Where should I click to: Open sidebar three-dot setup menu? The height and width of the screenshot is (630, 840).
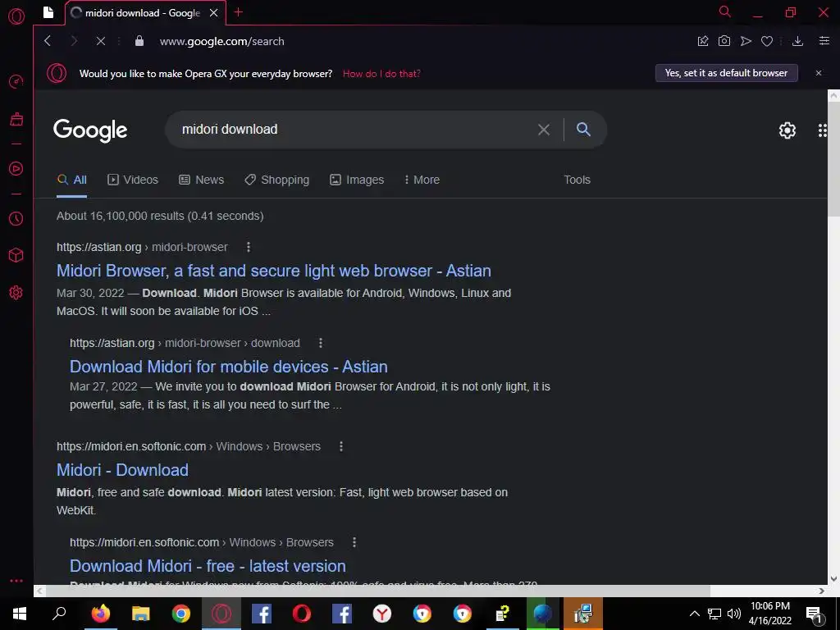(16, 581)
